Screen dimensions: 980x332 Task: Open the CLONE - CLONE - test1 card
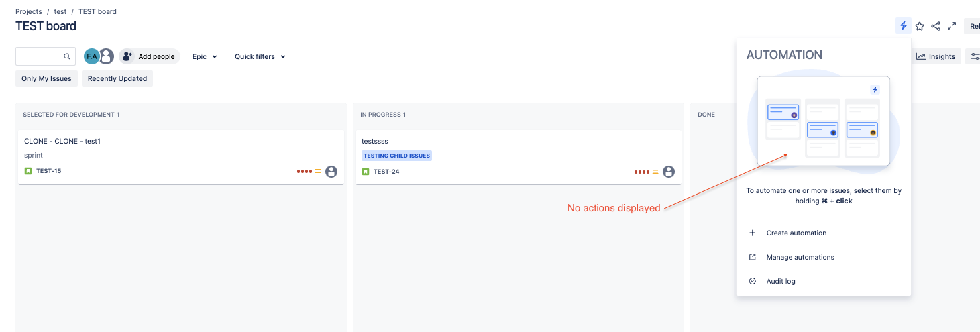pyautogui.click(x=181, y=157)
